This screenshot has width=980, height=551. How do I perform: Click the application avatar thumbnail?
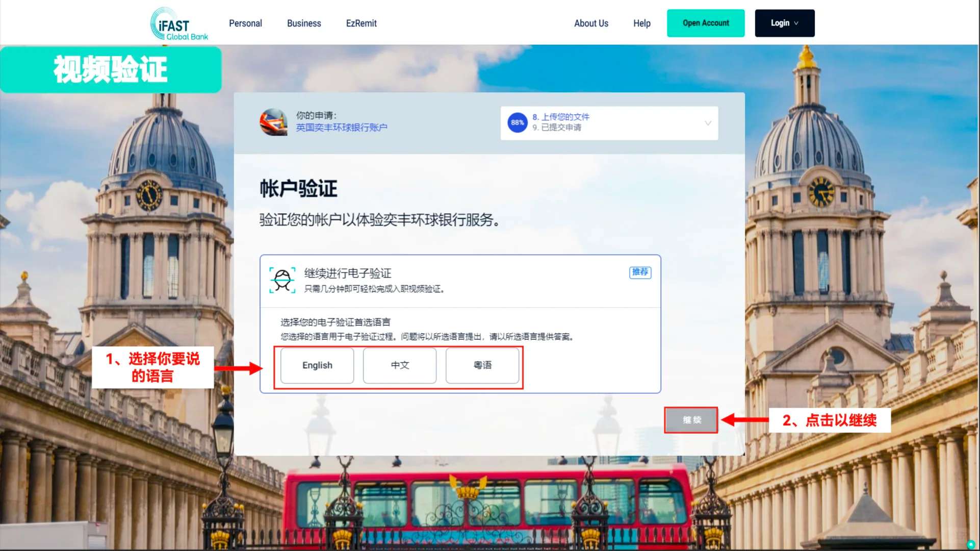point(274,122)
